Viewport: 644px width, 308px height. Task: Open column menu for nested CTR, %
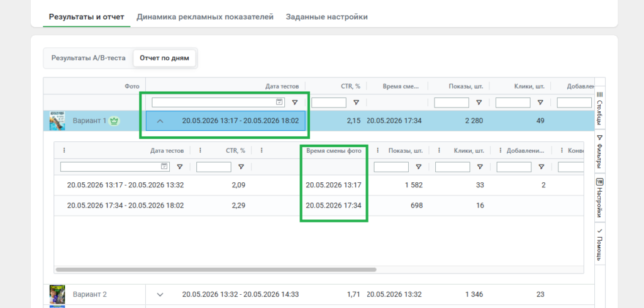point(200,151)
